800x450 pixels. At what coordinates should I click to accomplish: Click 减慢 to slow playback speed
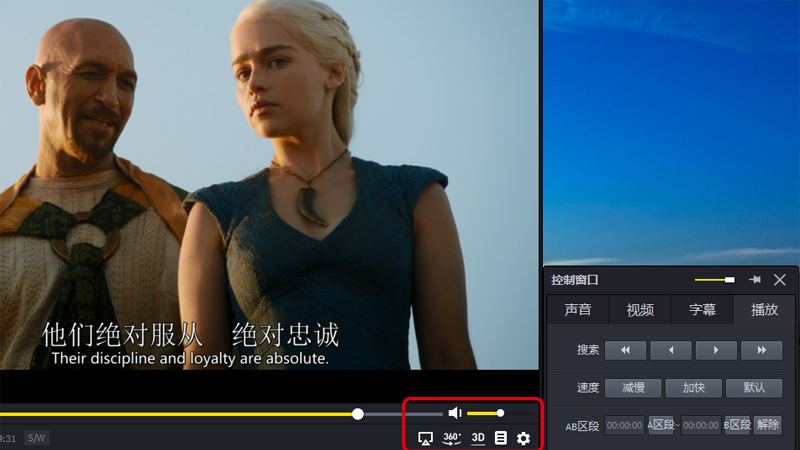tap(633, 388)
